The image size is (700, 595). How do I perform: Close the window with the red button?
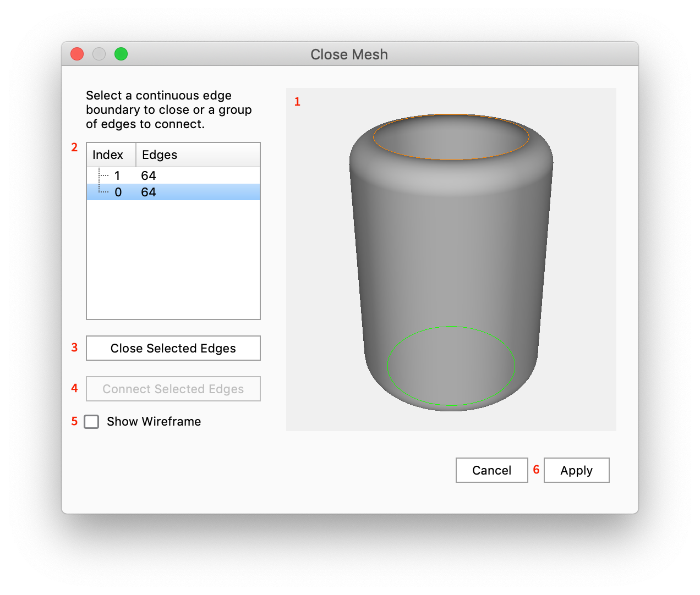pos(76,54)
